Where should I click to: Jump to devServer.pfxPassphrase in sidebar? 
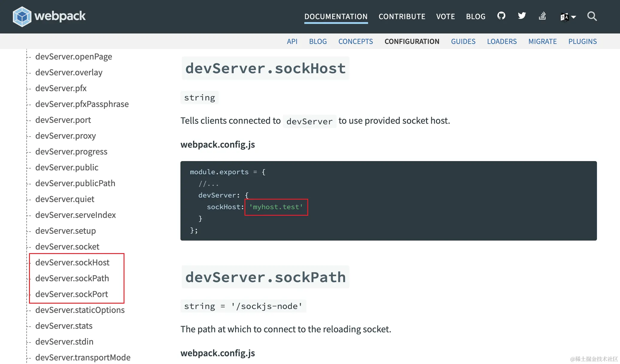click(82, 104)
